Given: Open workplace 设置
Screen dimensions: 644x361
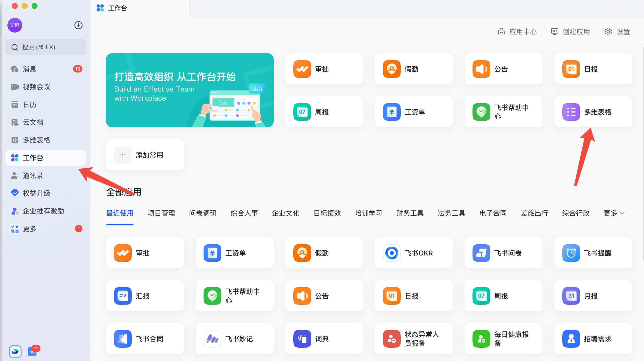Looking at the screenshot, I should pyautogui.click(x=617, y=32).
